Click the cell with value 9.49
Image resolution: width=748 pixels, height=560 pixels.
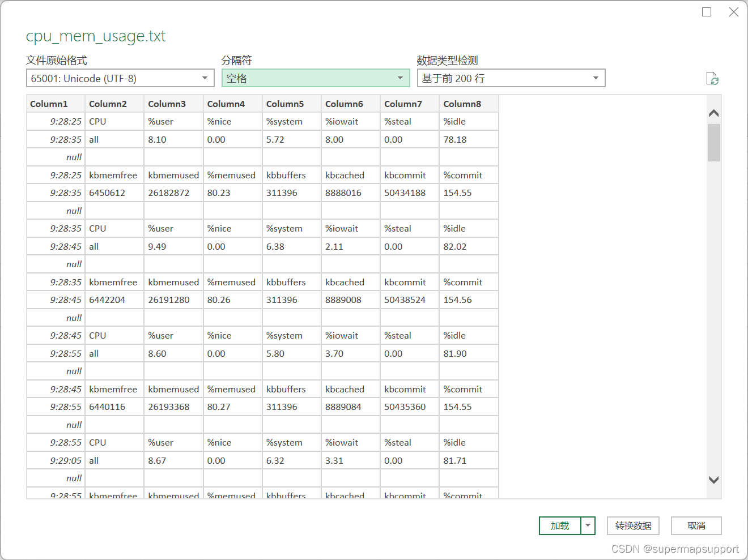173,246
